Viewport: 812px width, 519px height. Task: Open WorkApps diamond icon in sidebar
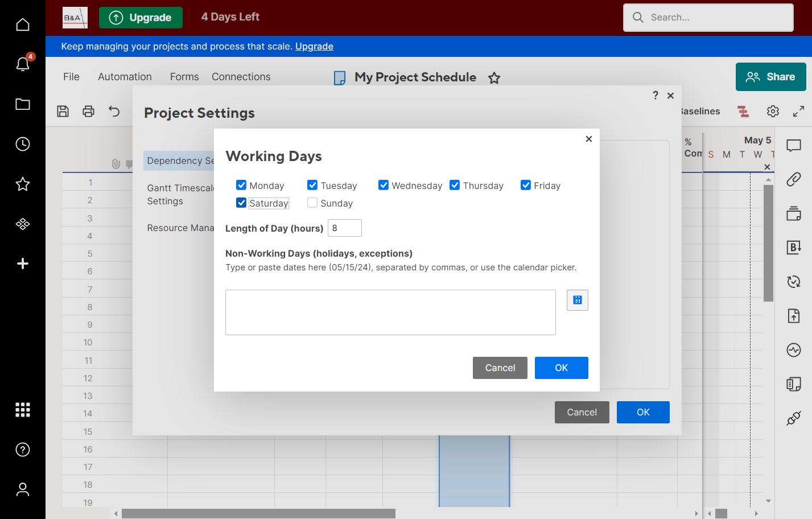pos(23,224)
